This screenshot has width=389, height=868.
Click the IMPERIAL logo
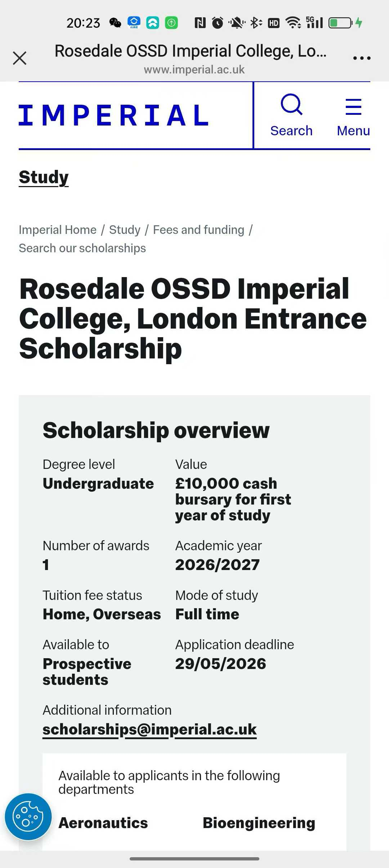(x=113, y=116)
